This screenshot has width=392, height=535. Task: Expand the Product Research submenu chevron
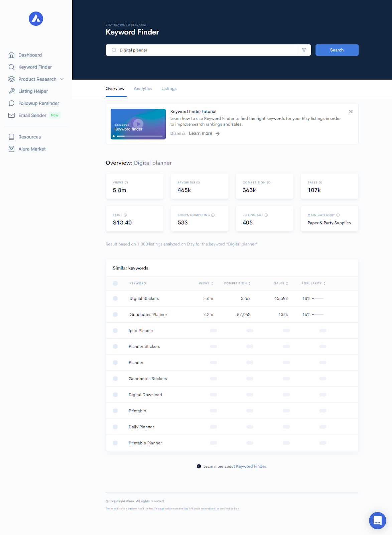pos(62,79)
